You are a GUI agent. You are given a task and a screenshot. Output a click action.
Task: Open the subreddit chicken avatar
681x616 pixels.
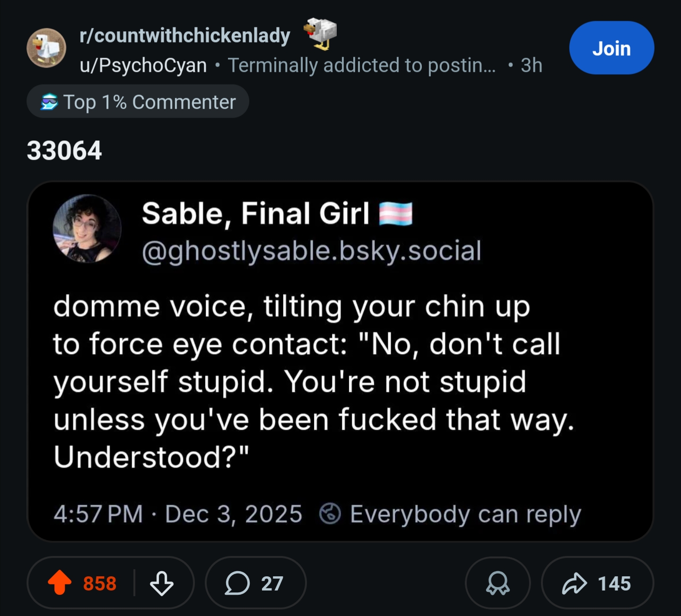46,48
